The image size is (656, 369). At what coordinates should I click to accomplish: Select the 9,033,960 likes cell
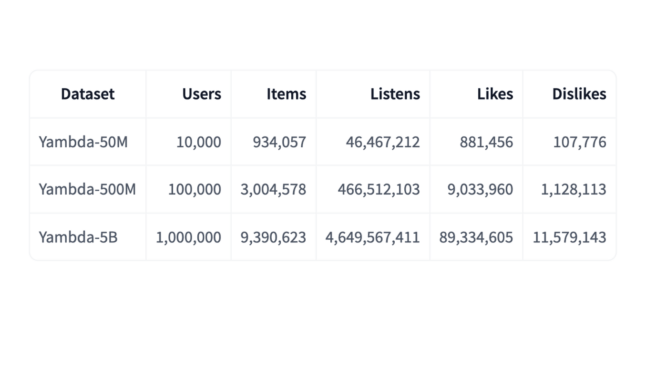pos(480,190)
